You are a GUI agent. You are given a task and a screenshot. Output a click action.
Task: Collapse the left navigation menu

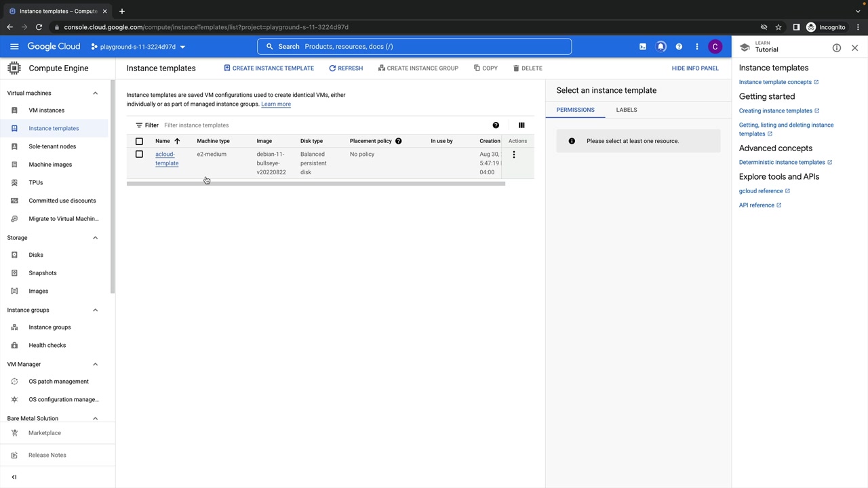[x=14, y=477]
